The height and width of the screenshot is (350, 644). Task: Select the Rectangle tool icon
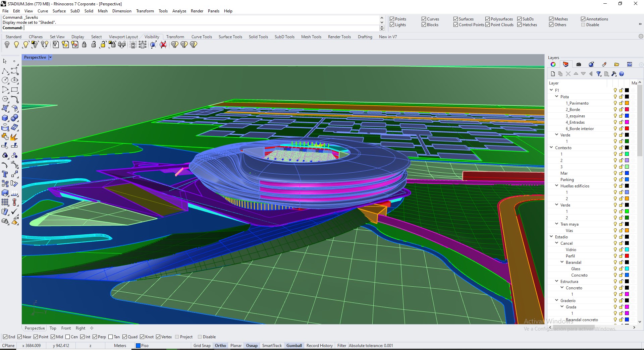[14, 90]
